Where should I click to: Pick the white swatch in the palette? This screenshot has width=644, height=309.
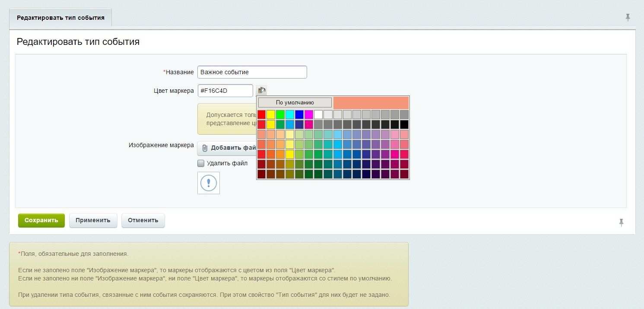(x=318, y=114)
